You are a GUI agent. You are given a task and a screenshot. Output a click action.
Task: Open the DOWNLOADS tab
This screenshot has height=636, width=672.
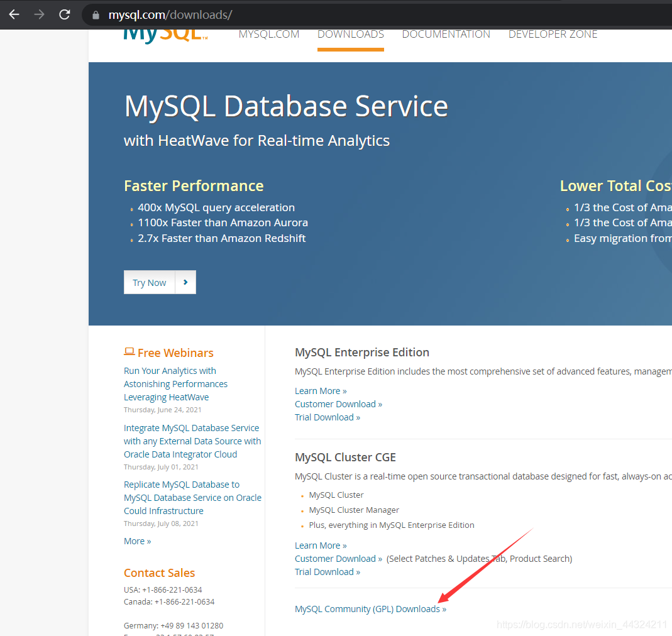click(x=351, y=35)
